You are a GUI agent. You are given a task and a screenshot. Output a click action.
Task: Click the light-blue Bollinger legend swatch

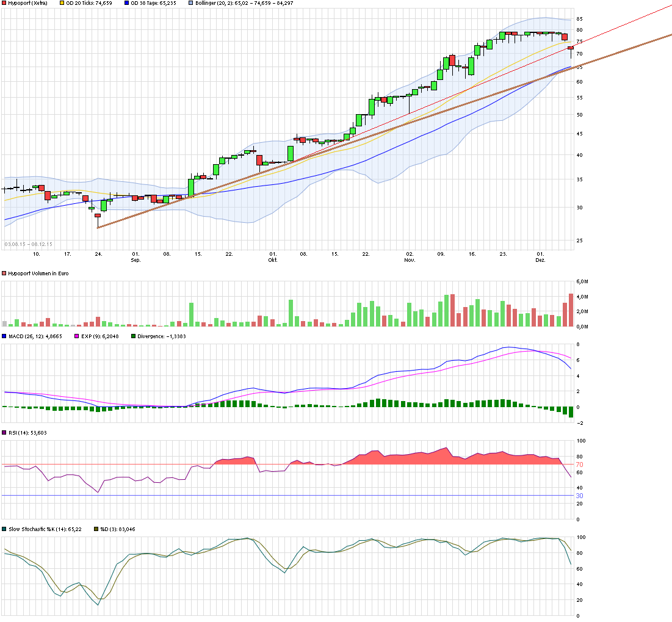[191, 3]
